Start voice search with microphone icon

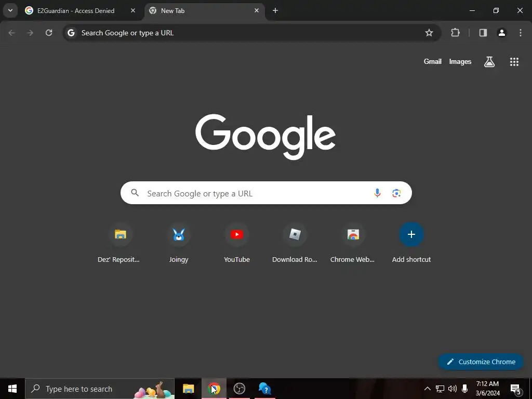click(x=377, y=193)
